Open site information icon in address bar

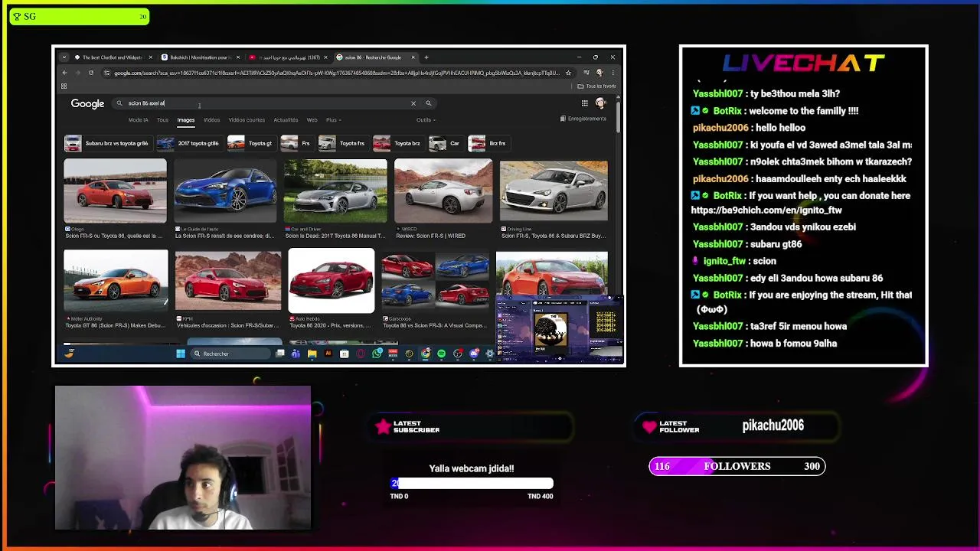click(x=106, y=73)
